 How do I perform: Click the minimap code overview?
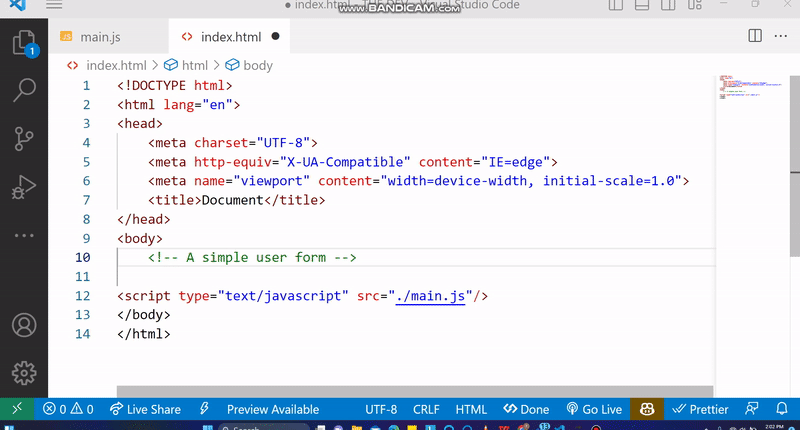click(x=750, y=87)
